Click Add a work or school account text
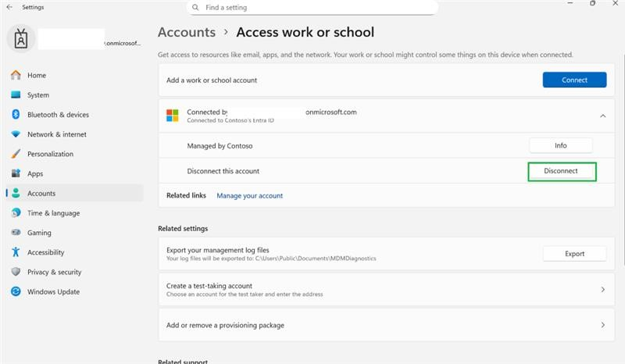Viewport: 625px width, 364px height. click(x=212, y=80)
